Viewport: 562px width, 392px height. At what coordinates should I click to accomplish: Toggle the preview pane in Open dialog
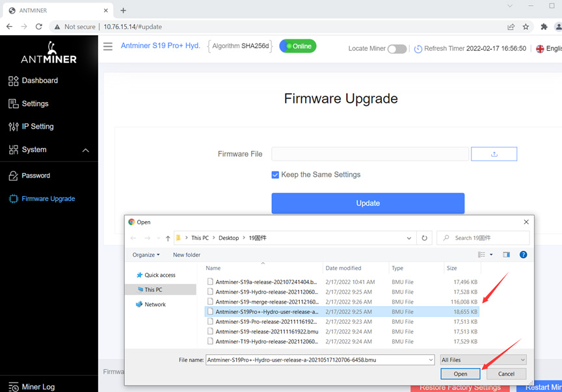[x=506, y=254]
